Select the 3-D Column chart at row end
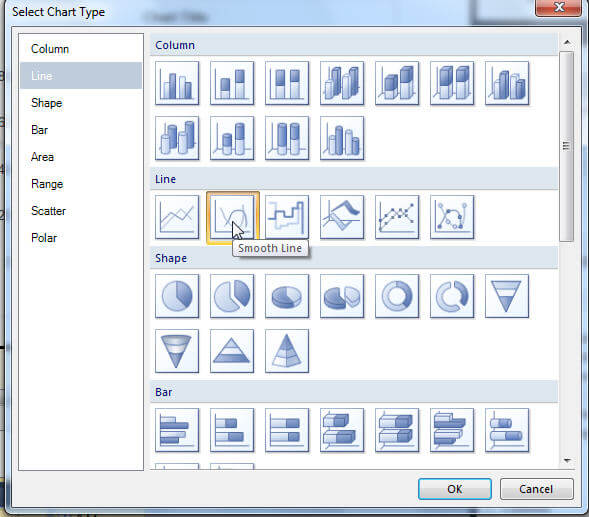Screen dimensions: 589x517 click(507, 83)
